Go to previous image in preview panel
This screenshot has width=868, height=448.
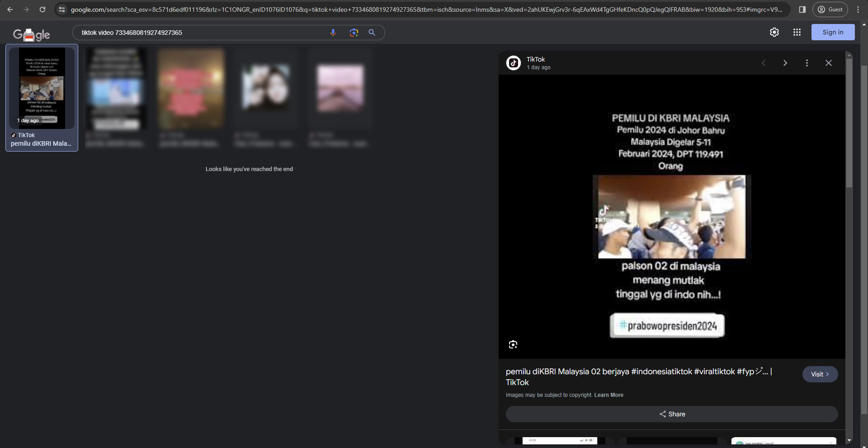[x=764, y=63]
